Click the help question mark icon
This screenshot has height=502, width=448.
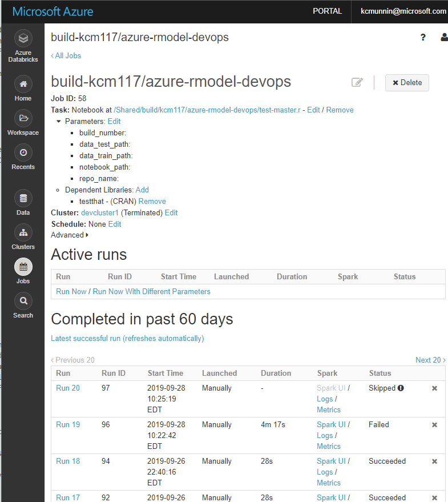pos(423,38)
